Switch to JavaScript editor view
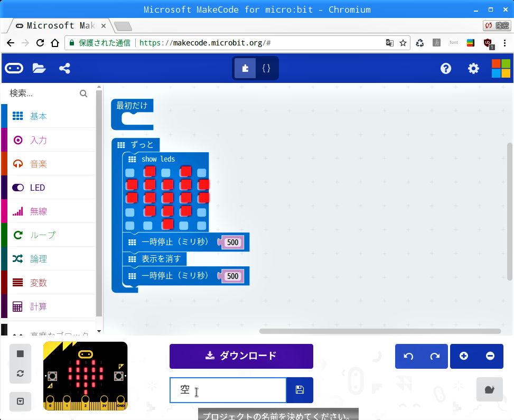Viewport: 514px width, 420px height. point(266,68)
